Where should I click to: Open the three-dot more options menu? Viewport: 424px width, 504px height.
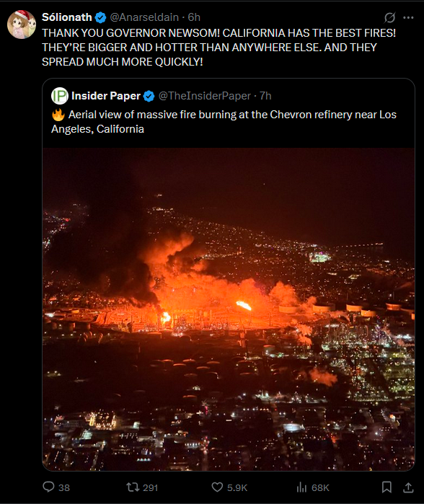point(408,18)
